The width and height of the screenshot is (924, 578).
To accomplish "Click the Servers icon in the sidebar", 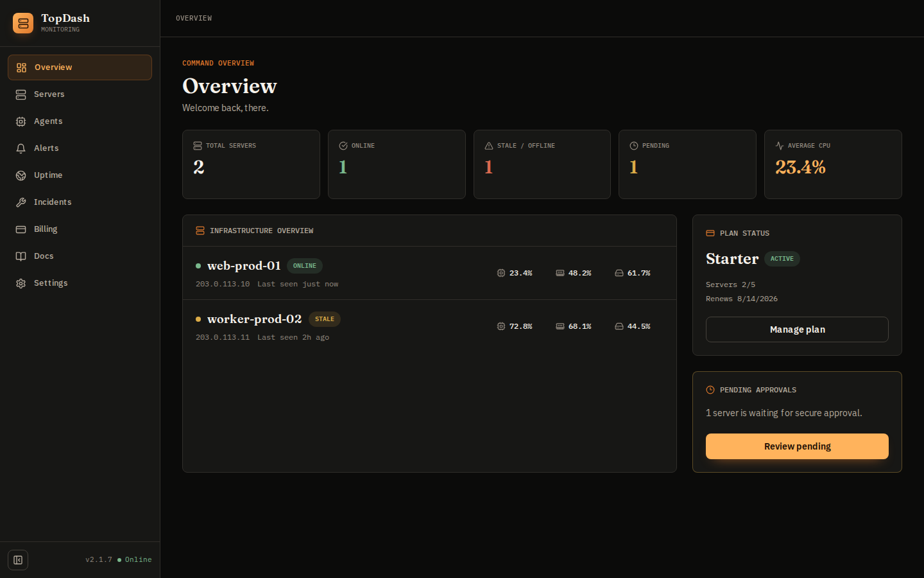I will (x=21, y=94).
